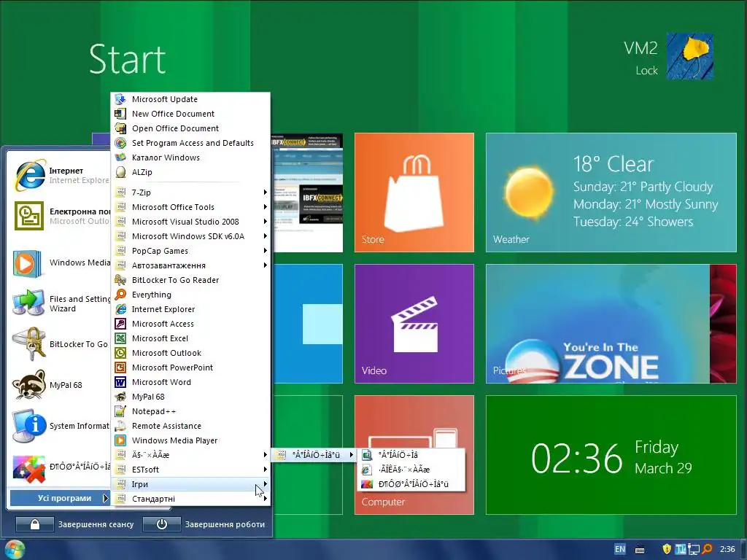Launch Microsoft Excel

190,338
